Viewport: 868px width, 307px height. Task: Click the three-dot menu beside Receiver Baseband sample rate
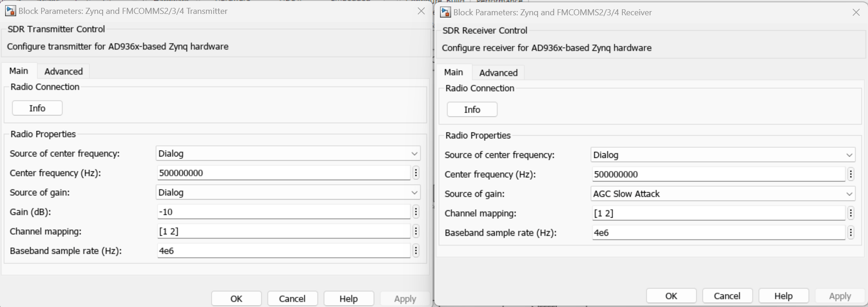850,233
